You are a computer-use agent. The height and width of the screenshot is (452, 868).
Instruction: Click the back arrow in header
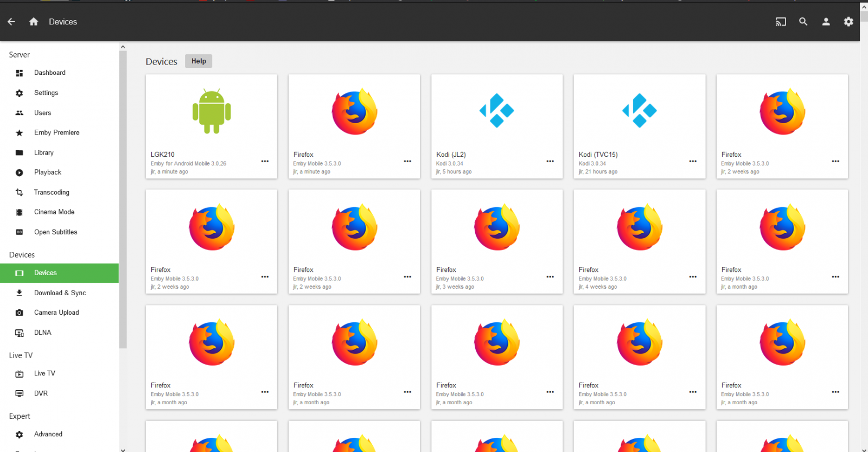(11, 22)
